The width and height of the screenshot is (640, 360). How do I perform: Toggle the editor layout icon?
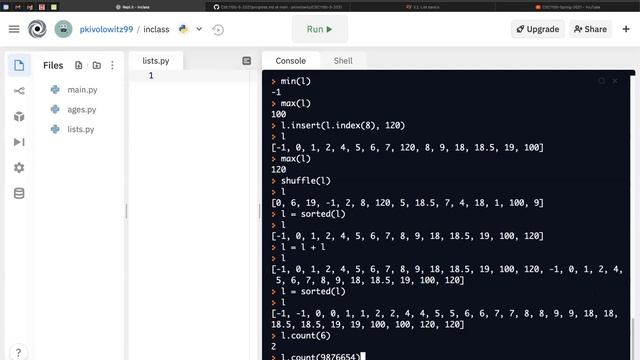tap(247, 61)
